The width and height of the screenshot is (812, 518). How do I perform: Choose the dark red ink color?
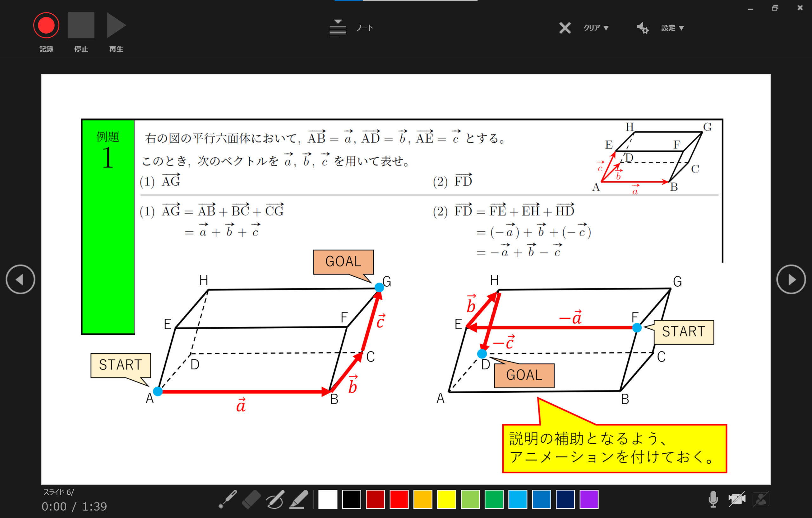click(x=375, y=499)
